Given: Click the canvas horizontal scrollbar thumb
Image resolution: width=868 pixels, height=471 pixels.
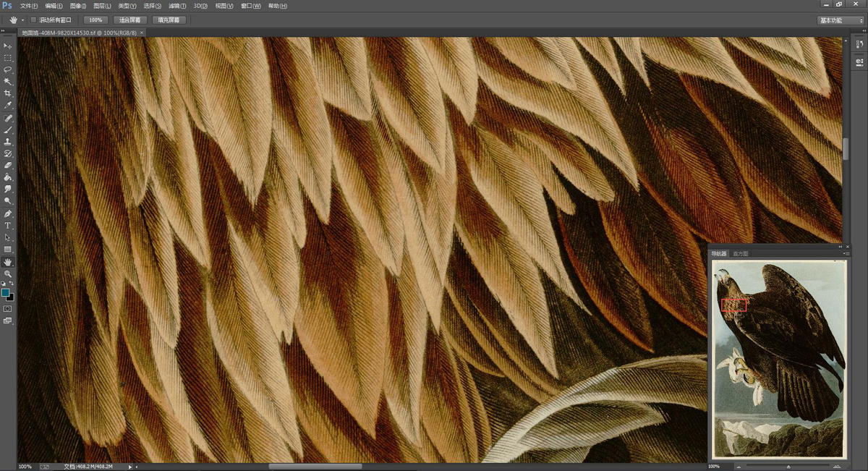Looking at the screenshot, I should pyautogui.click(x=315, y=467).
